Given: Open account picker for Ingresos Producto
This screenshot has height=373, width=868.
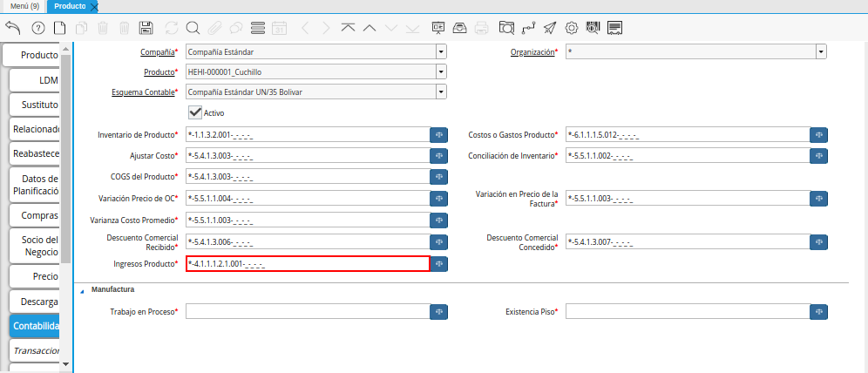Looking at the screenshot, I should click(439, 264).
